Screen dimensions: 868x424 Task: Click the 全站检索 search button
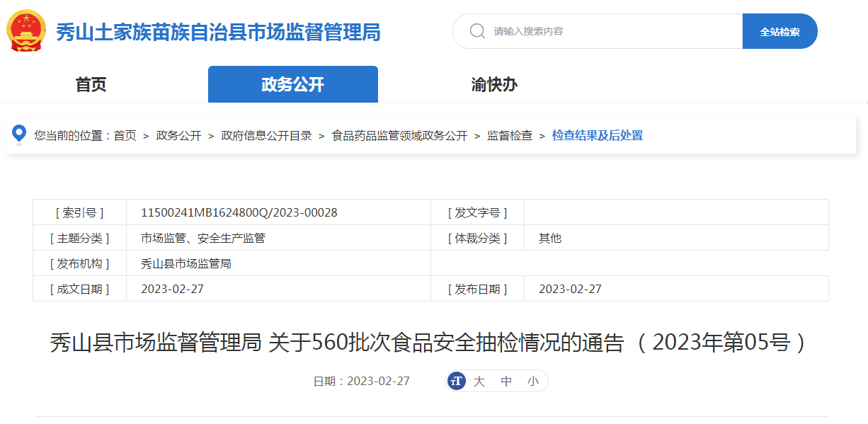coord(780,31)
